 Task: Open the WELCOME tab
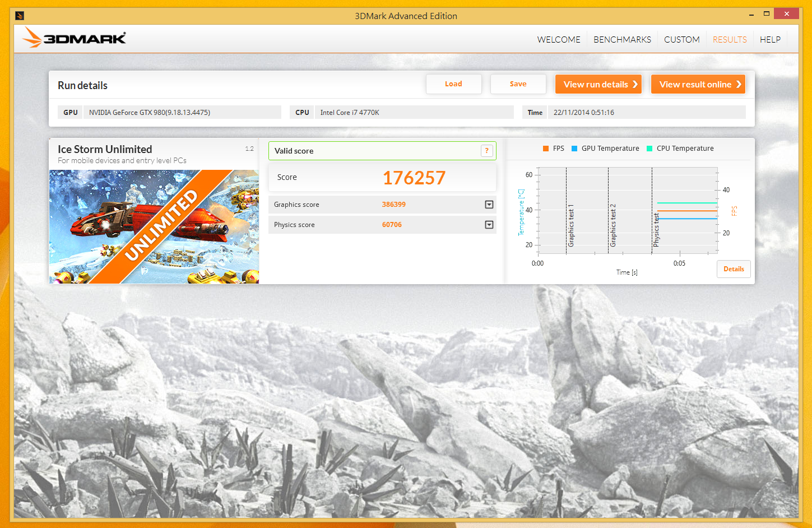coord(559,39)
